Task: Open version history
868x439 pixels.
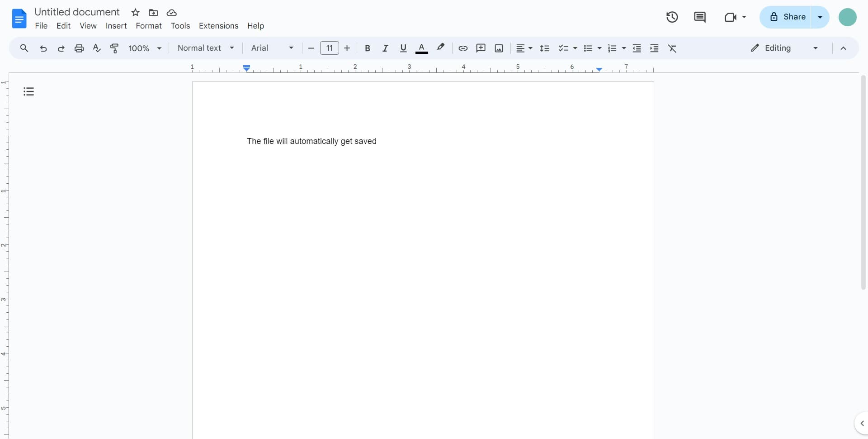Action: pos(672,17)
